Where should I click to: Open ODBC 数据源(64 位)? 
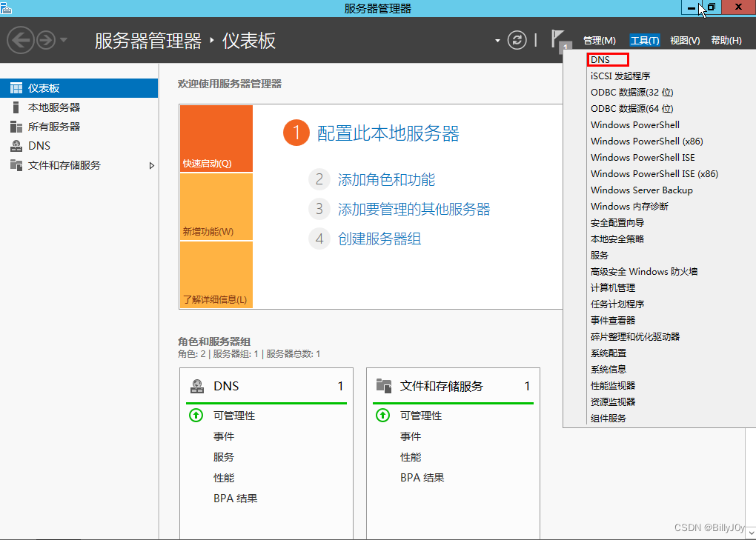click(x=631, y=109)
